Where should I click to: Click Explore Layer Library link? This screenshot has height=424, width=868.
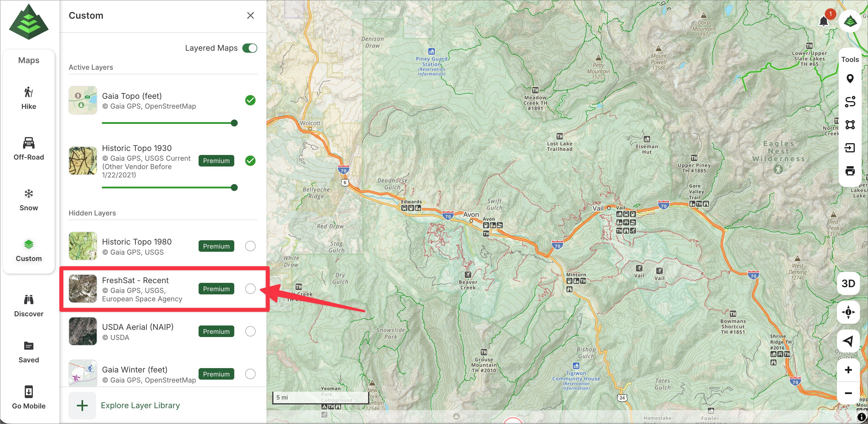click(x=140, y=405)
